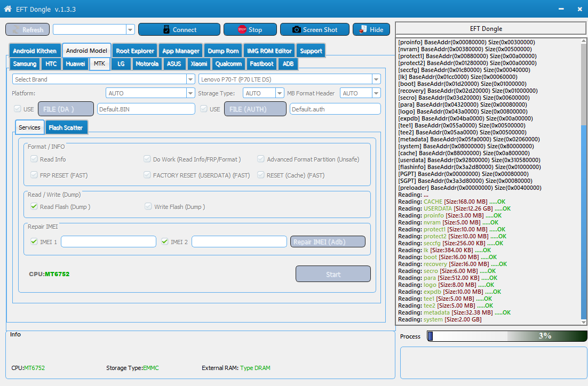Select the Samsung brand tab
The width and height of the screenshot is (588, 386).
(25, 63)
